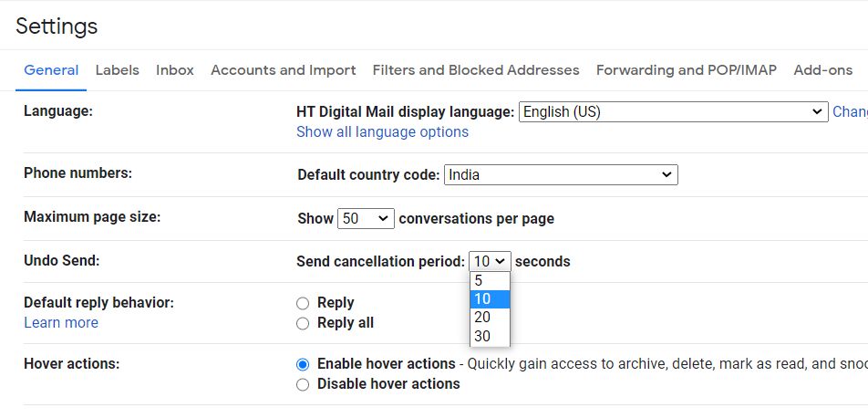Choose 20 seconds cancellation option
Screen dimensions: 868x418
pos(490,318)
